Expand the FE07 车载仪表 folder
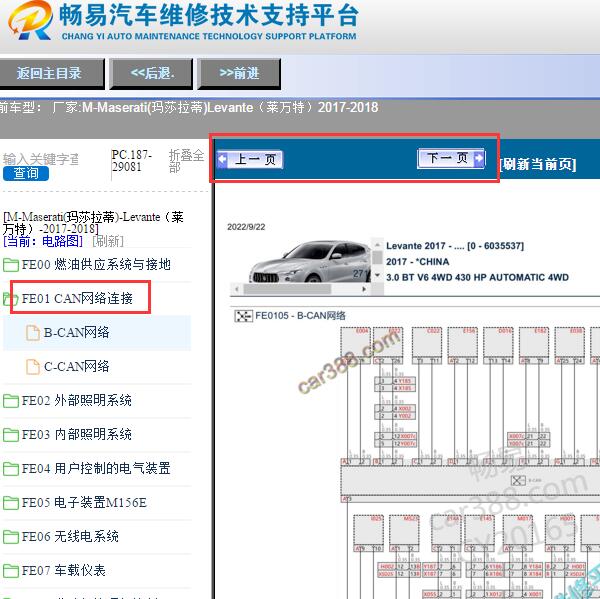600x599 pixels. (64, 570)
